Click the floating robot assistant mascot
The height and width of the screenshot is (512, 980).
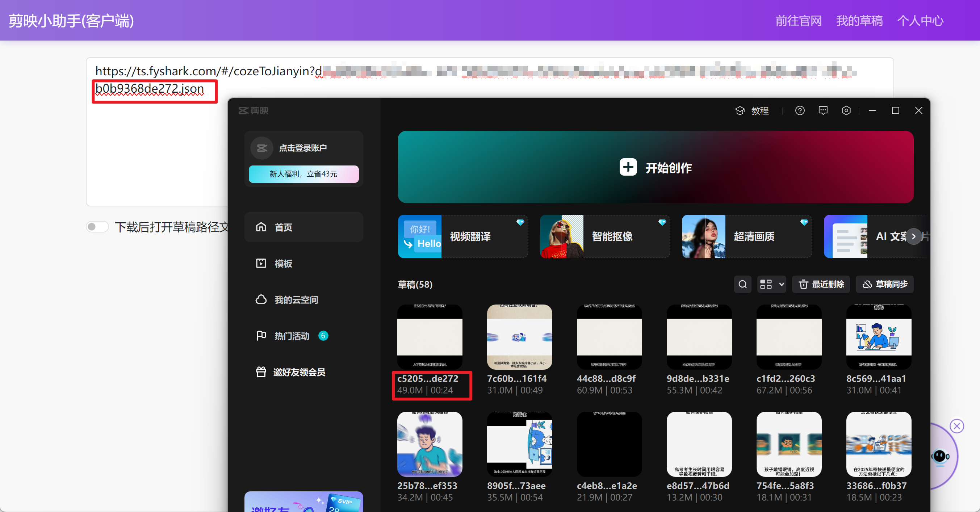[940, 457]
